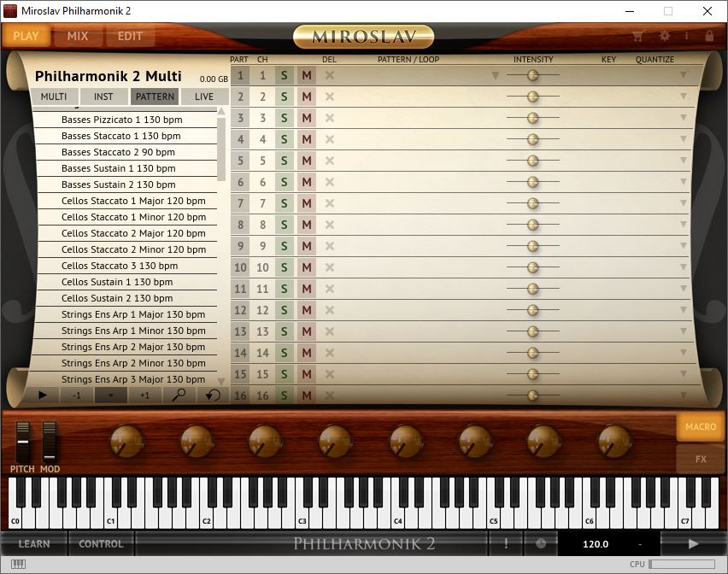Image resolution: width=728 pixels, height=574 pixels.
Task: Delete the pattern on part 14
Action: click(330, 353)
